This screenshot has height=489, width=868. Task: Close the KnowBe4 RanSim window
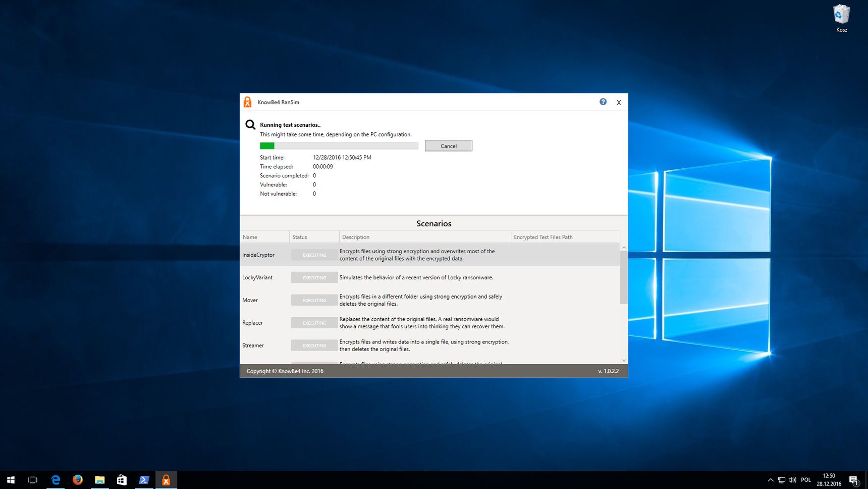[619, 103]
